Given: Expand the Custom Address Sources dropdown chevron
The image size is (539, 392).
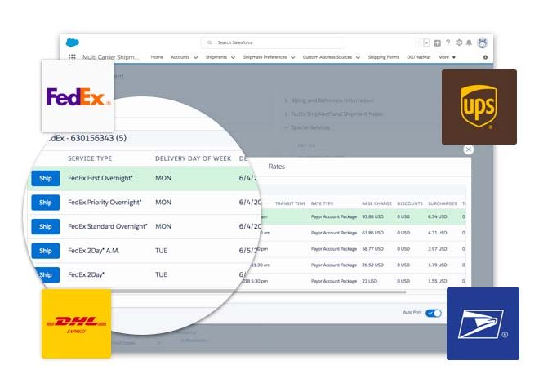Looking at the screenshot, I should point(358,57).
